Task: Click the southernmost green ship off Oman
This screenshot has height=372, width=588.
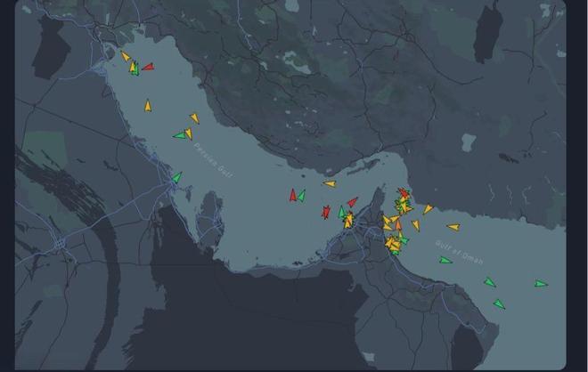Action: pyautogui.click(x=499, y=304)
